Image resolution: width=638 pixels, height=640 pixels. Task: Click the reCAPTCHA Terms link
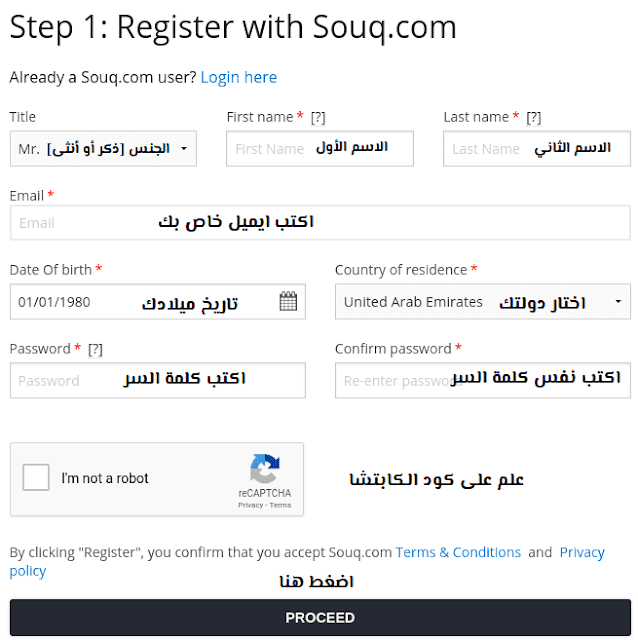point(280,506)
